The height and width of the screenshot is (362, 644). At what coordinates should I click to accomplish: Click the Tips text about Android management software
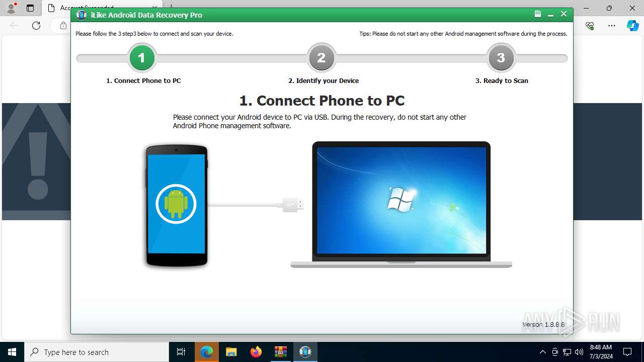point(463,34)
